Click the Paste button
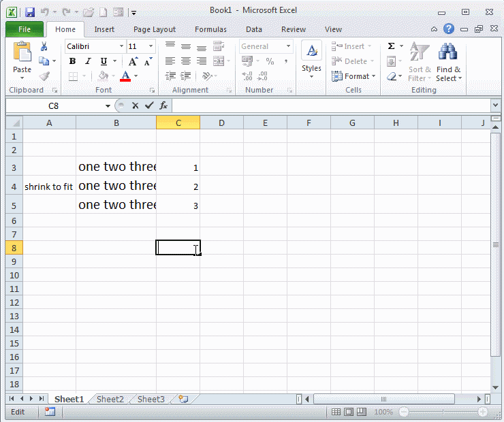This screenshot has width=504, height=422. [x=22, y=60]
